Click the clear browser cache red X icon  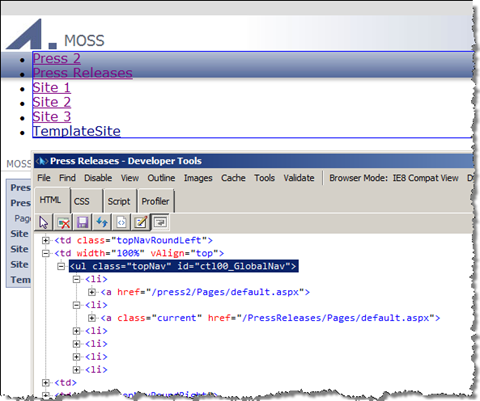pos(63,222)
